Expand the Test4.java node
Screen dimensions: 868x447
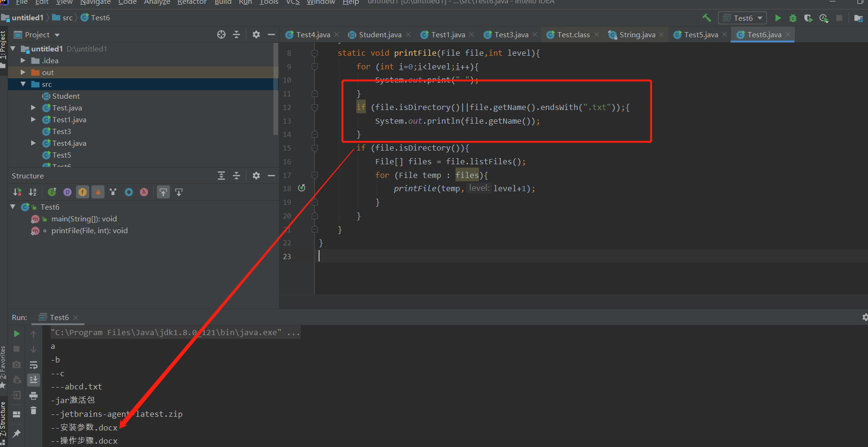pyautogui.click(x=33, y=143)
